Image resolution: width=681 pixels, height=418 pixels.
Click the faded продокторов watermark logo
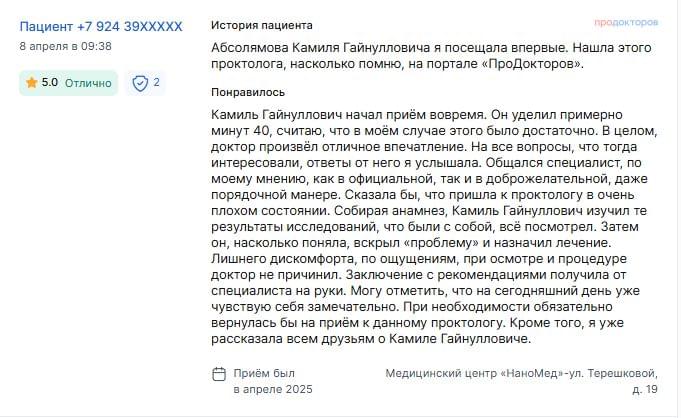626,22
